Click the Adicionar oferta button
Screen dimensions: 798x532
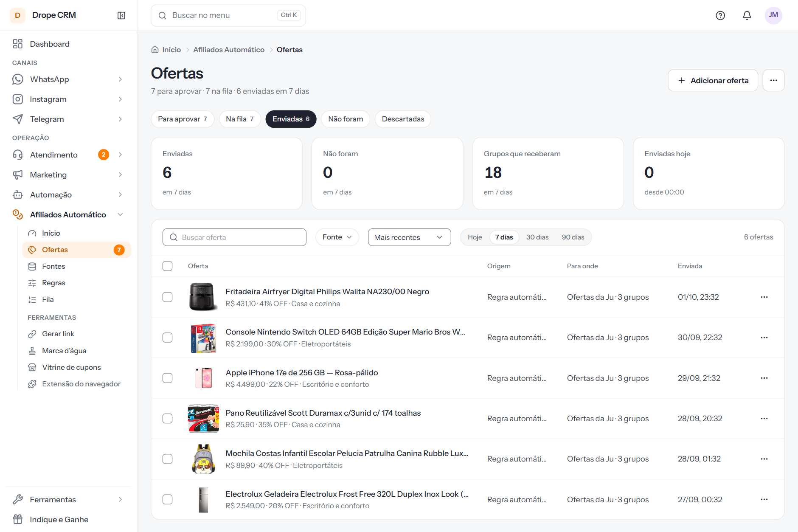(x=713, y=80)
